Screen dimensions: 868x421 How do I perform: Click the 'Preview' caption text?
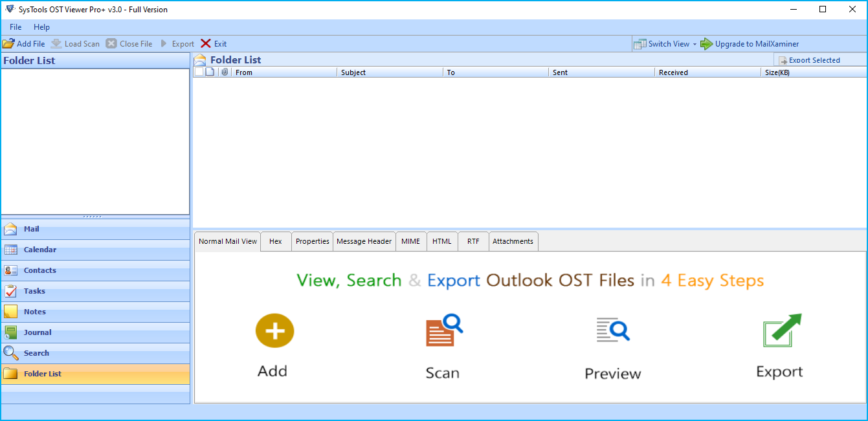click(x=613, y=374)
